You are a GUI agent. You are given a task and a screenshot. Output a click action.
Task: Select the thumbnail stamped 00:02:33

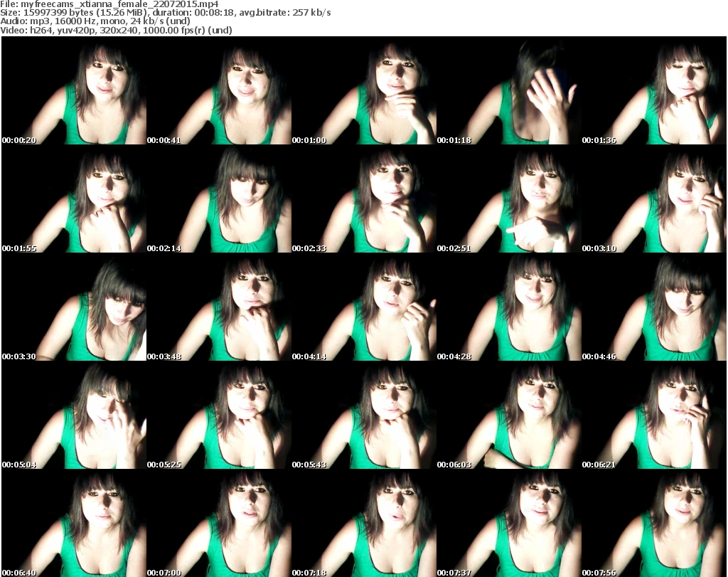pyautogui.click(x=364, y=198)
